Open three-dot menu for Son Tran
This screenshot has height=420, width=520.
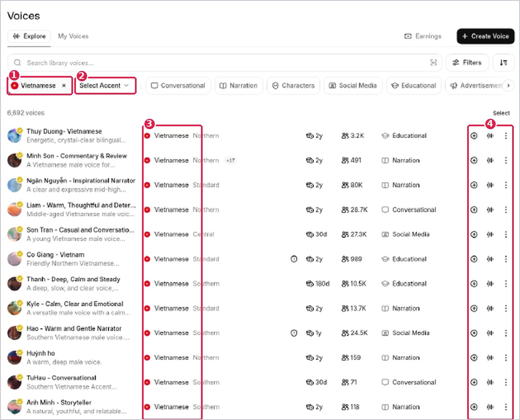[x=506, y=234]
